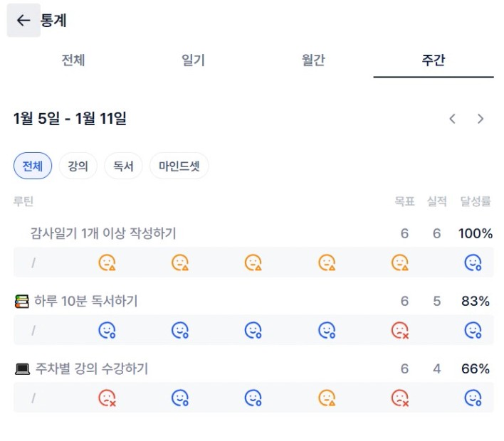The height and width of the screenshot is (441, 504).
Task: Go to the next week with right chevron
Action: pyautogui.click(x=481, y=119)
